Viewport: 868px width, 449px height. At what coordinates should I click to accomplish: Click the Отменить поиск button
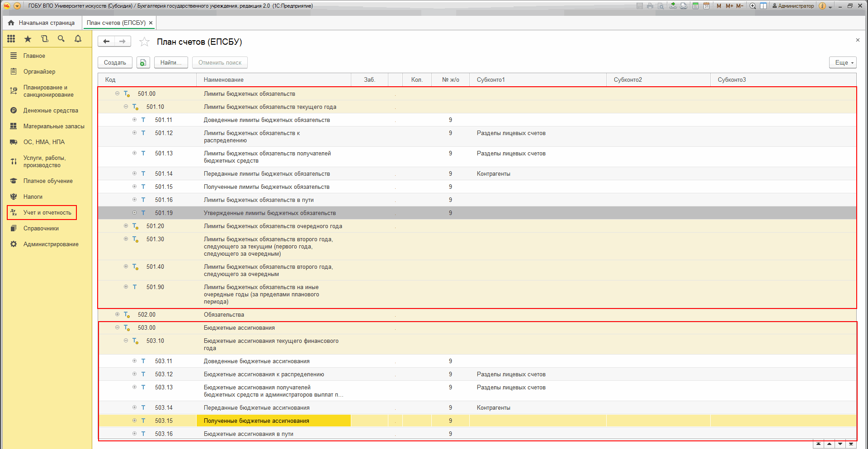[x=220, y=62]
